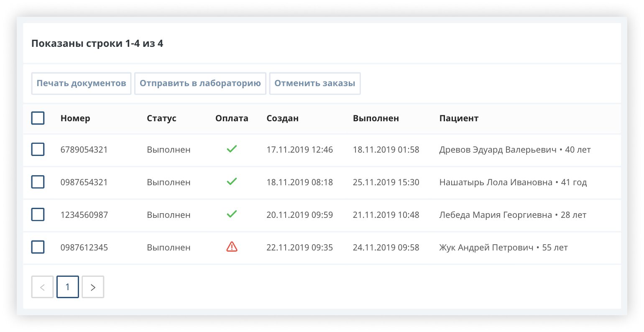Click the Создан column header
Screen dimensions: 644x332
tap(282, 118)
